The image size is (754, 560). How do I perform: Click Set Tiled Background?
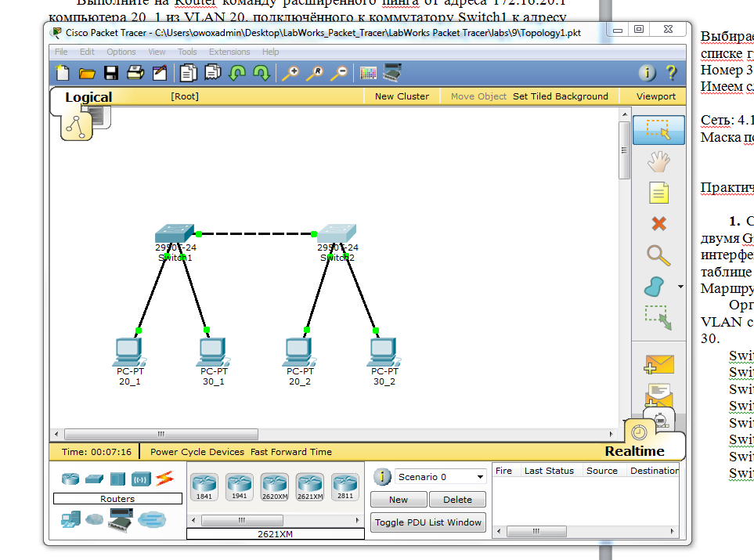pyautogui.click(x=560, y=96)
